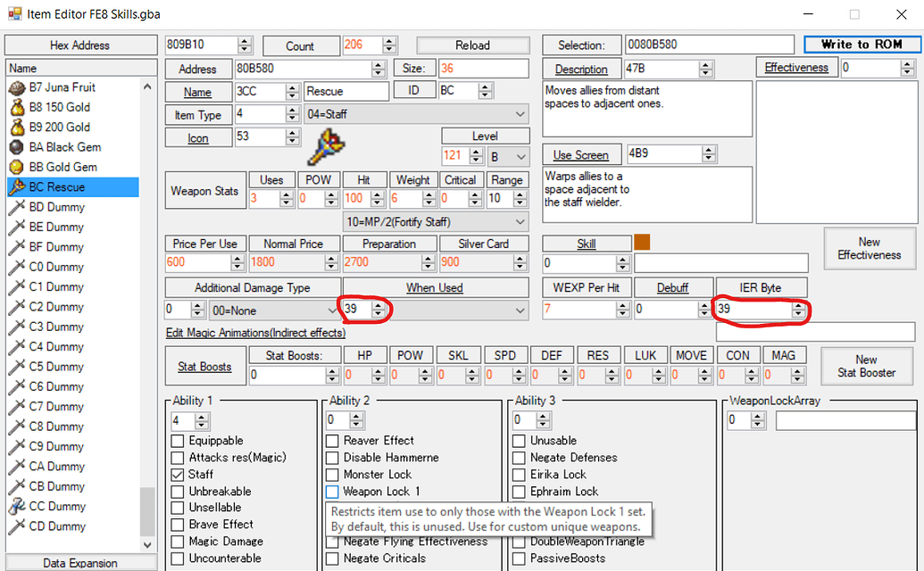Select the B9 200 Gold bag icon

pos(17,128)
